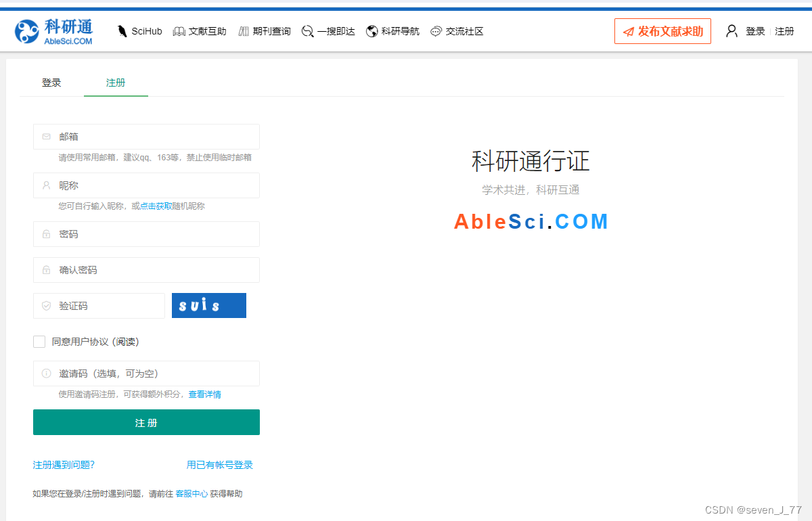
Task: Click the green 注册 submit button
Action: (146, 422)
